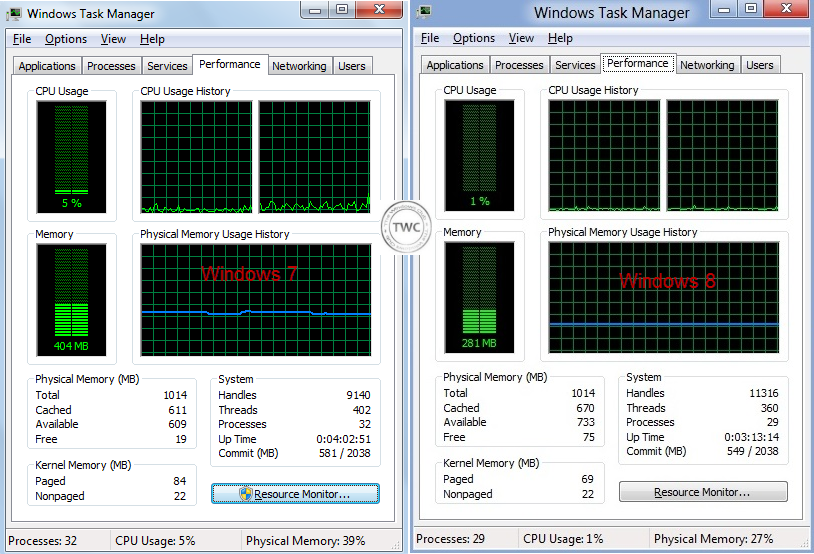Open Resource Monitor in Windows 7 window

click(295, 494)
